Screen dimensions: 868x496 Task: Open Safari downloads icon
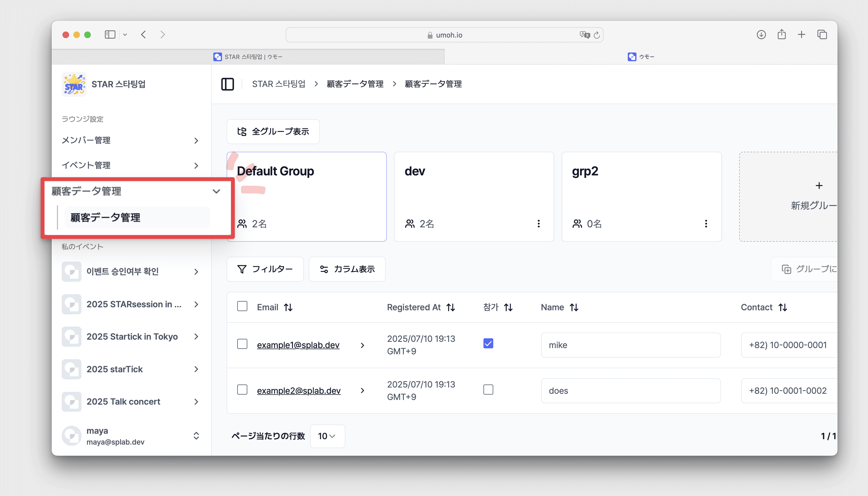point(761,35)
